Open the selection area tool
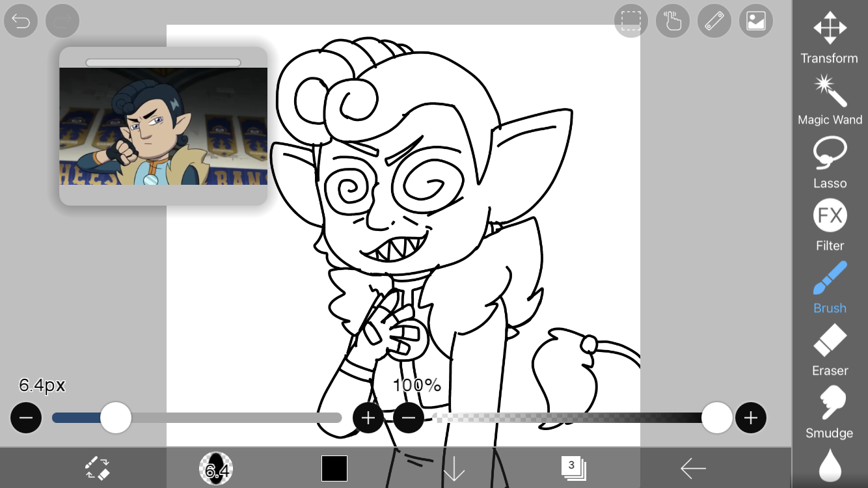Image resolution: width=868 pixels, height=488 pixels. click(x=631, y=21)
